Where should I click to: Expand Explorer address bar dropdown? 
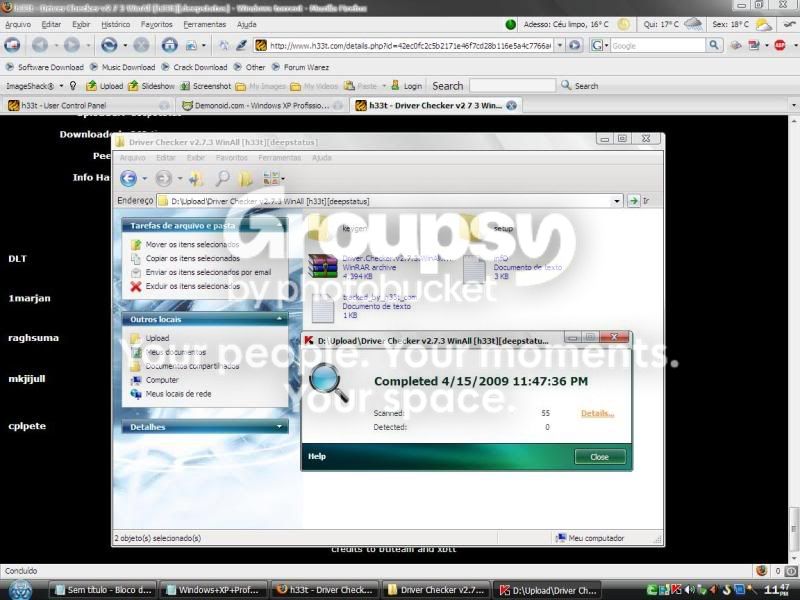[x=617, y=201]
